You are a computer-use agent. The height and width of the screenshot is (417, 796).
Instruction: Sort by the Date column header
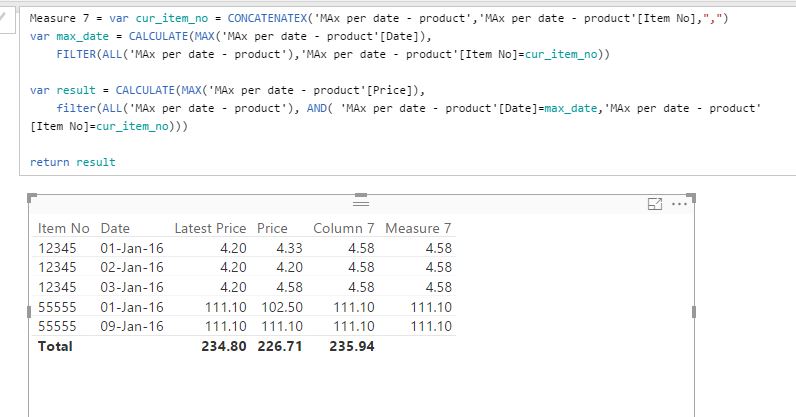coord(115,229)
